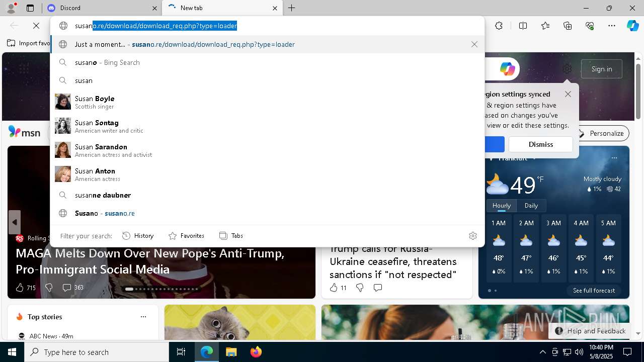Viewport: 644px width, 362px height.
Task: Select Susan Boyle suggestion
Action: [x=267, y=102]
